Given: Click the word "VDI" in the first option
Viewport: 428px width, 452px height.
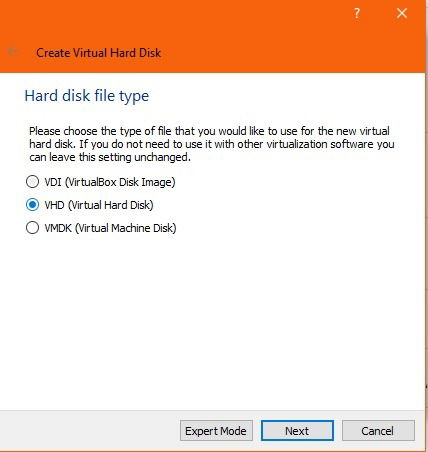Looking at the screenshot, I should click(53, 182).
